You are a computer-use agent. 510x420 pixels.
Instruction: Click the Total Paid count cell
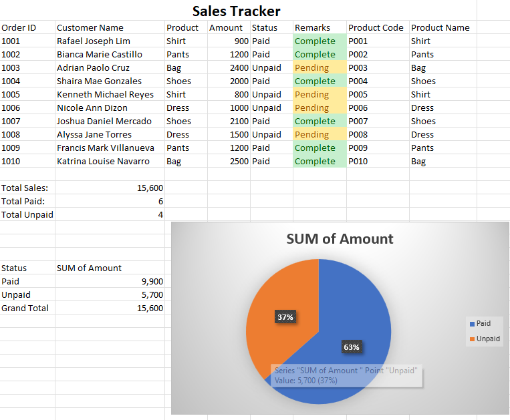[110, 201]
